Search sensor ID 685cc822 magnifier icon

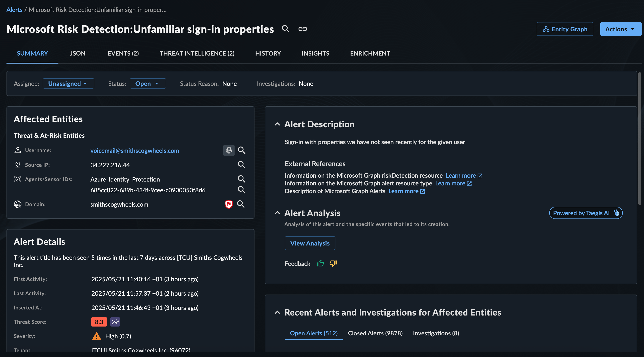[241, 190]
